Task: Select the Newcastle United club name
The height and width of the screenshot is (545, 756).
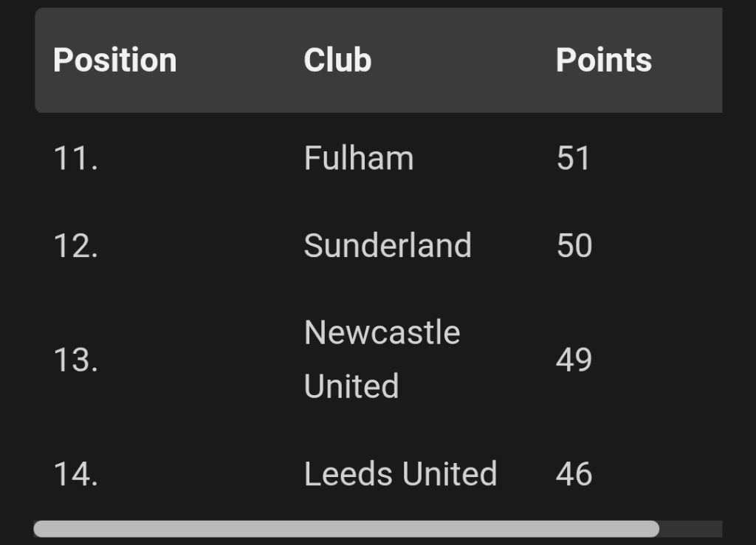Action: tap(382, 360)
